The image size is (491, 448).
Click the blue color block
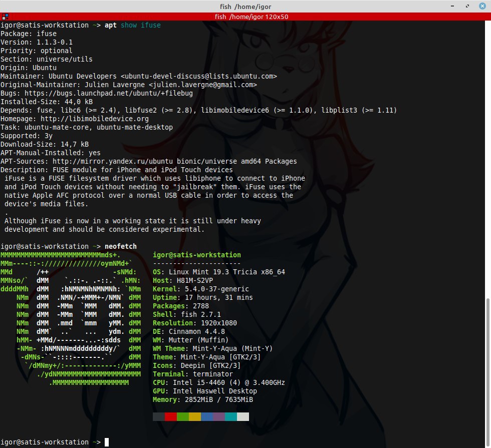pos(207,416)
